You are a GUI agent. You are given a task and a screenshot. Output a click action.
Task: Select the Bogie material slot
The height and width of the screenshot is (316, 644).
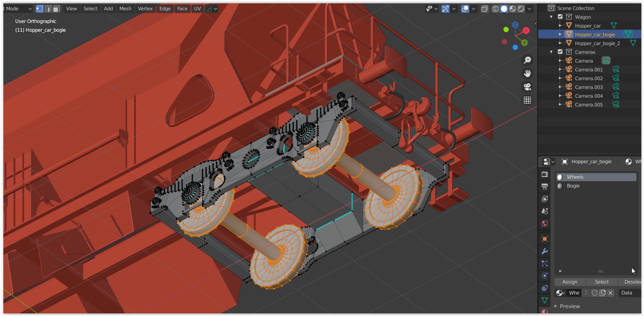[596, 186]
